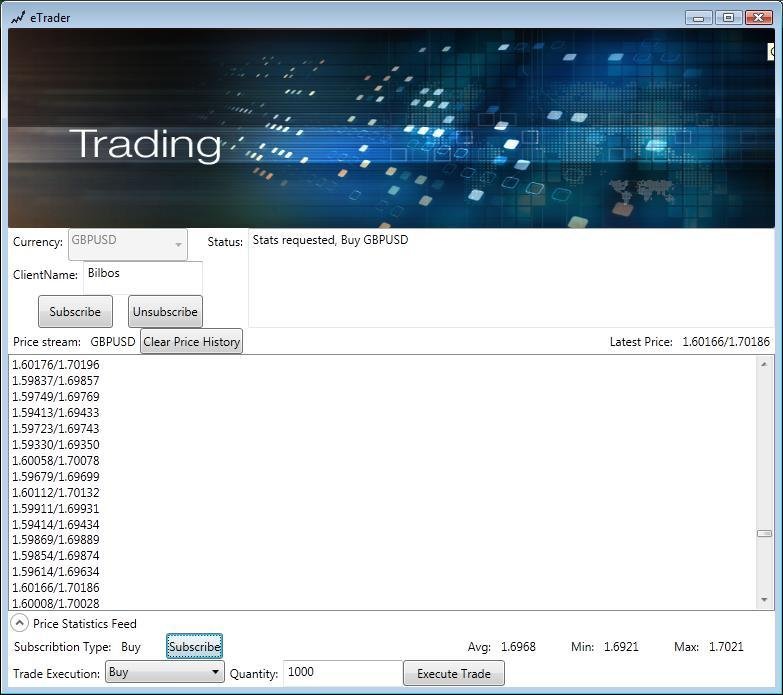Click the price list scrollbar thumb
Screen dimensions: 783x695
tap(764, 533)
